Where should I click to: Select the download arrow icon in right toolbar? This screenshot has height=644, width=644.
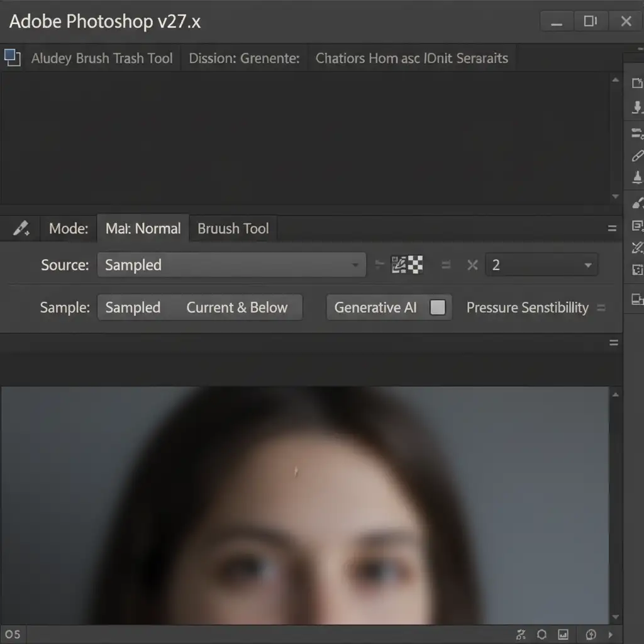point(636,108)
